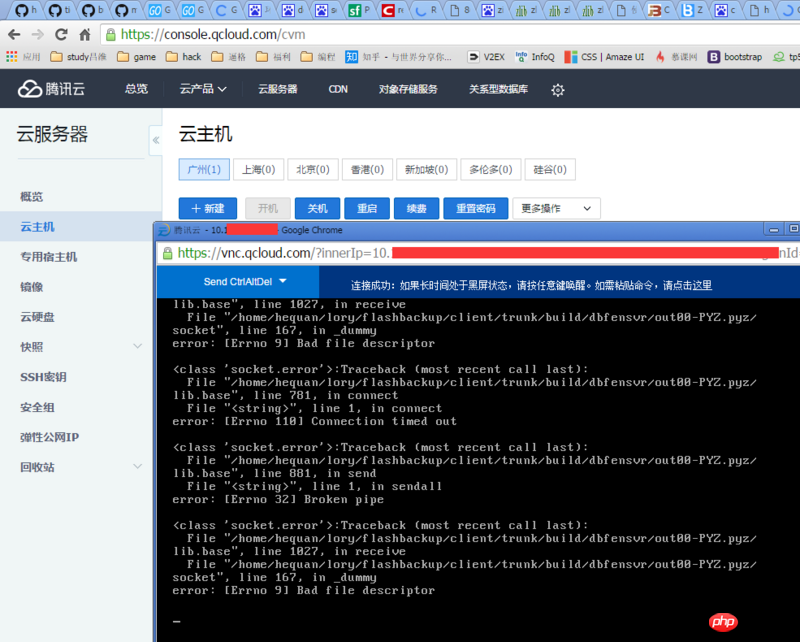800x642 pixels.
Task: Select the 多伦多(0) region filter
Action: pos(491,169)
